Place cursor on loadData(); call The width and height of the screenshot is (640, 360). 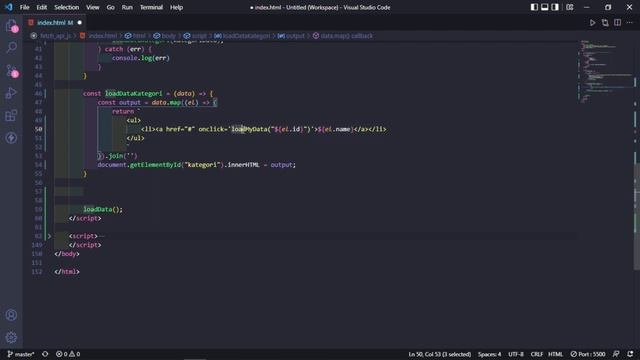(x=103, y=209)
